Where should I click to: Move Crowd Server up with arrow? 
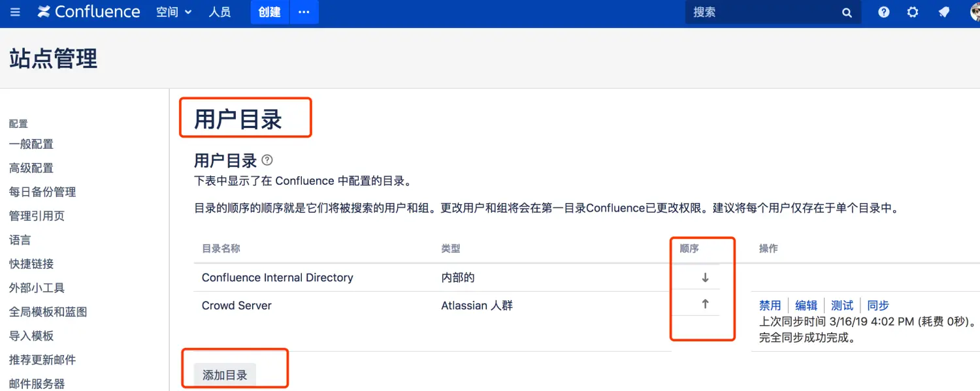pos(705,304)
